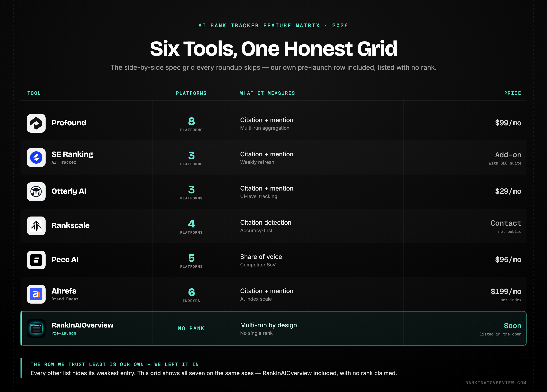Image resolution: width=547 pixels, height=392 pixels.
Task: Click the Otterly AI tool name
Action: (69, 191)
